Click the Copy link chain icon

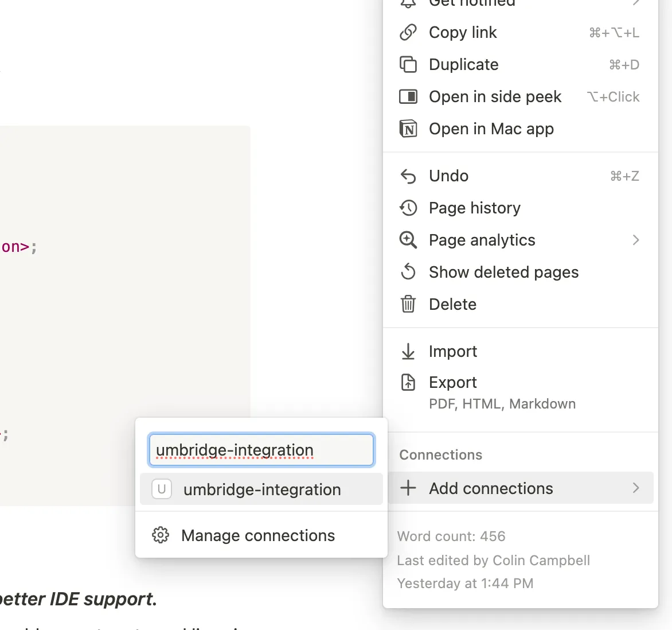(x=408, y=32)
